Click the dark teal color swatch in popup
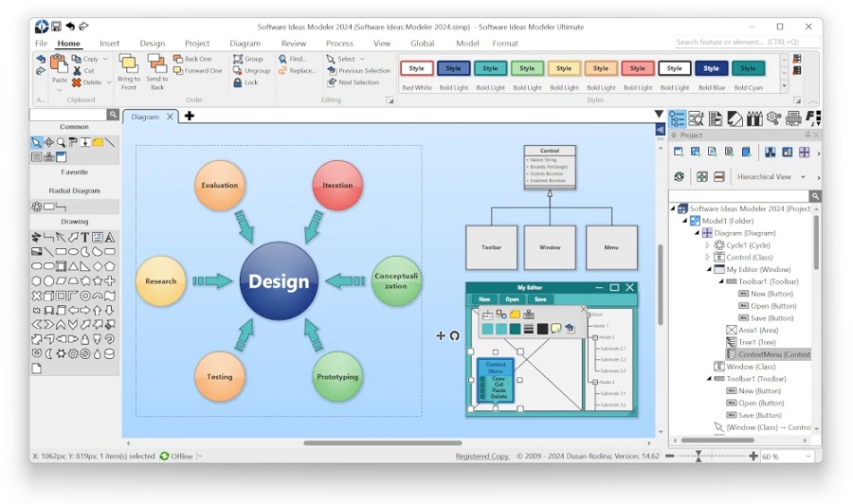This screenshot has height=504, width=853. coord(515,329)
